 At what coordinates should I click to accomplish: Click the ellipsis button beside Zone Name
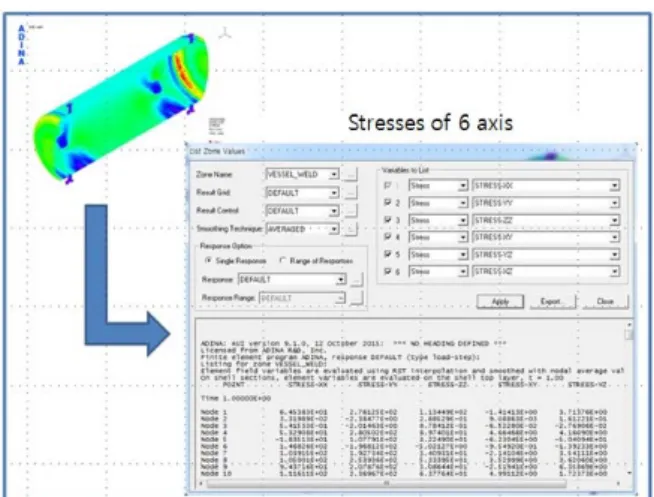pyautogui.click(x=351, y=175)
